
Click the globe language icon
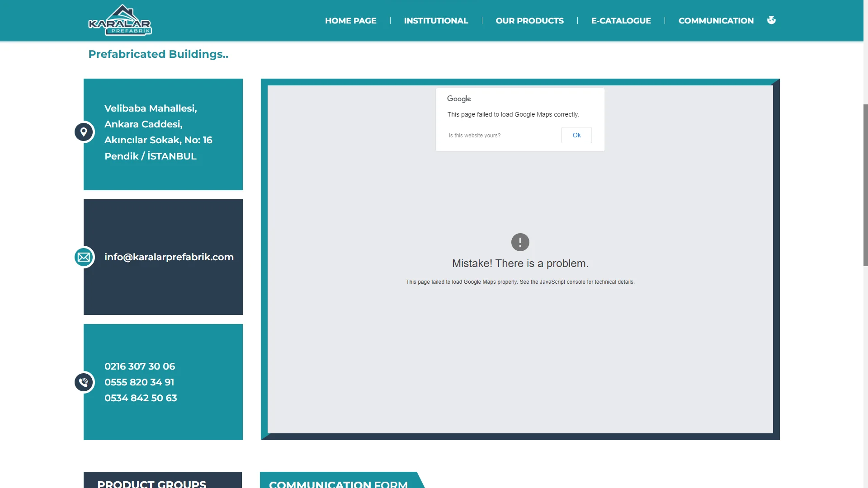[x=771, y=20]
